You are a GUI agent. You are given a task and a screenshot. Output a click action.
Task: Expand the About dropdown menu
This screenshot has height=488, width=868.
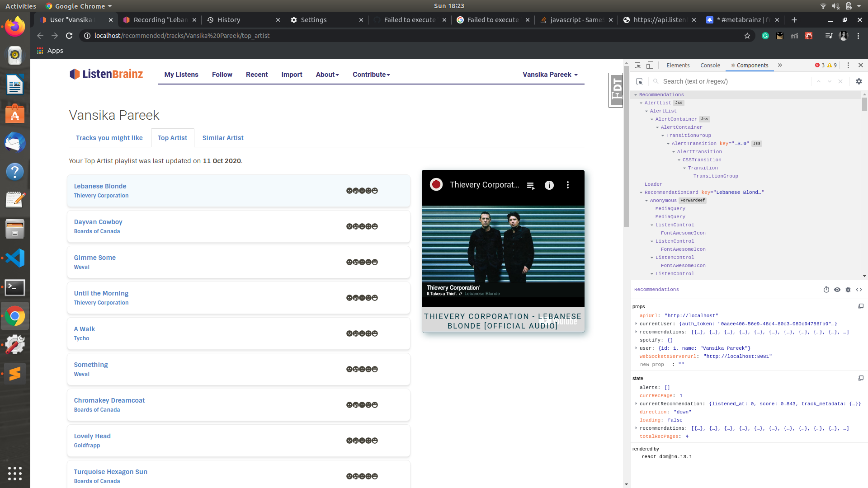[327, 75]
